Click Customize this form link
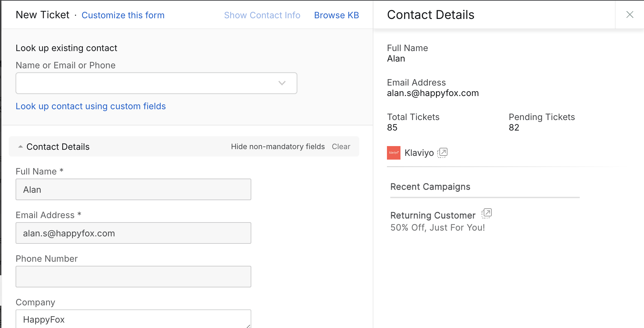 pos(123,15)
